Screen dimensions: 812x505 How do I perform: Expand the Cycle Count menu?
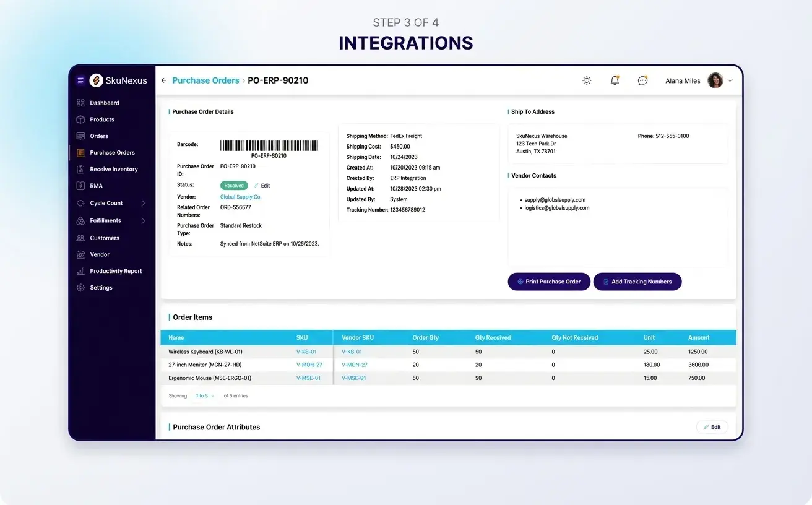[106, 202]
